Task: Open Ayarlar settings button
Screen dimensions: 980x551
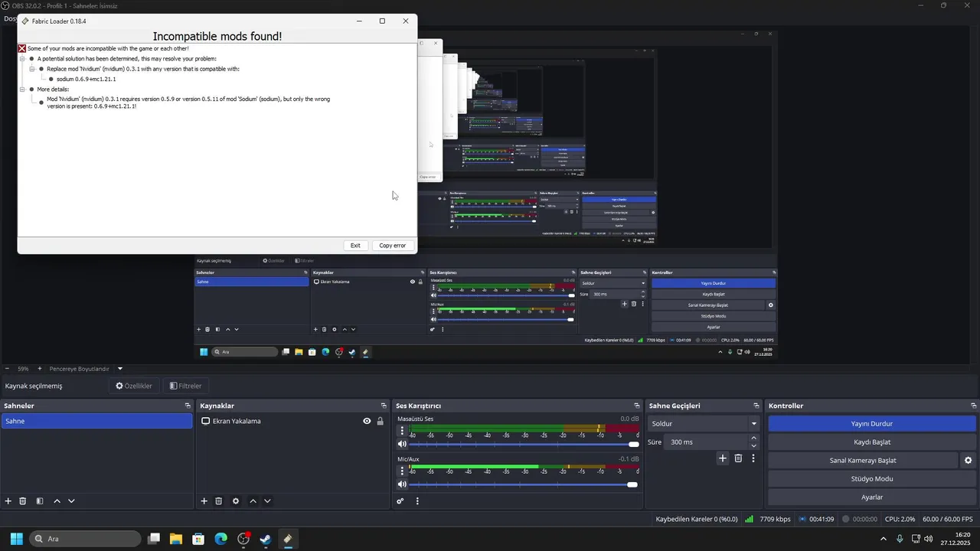Action: tap(872, 497)
